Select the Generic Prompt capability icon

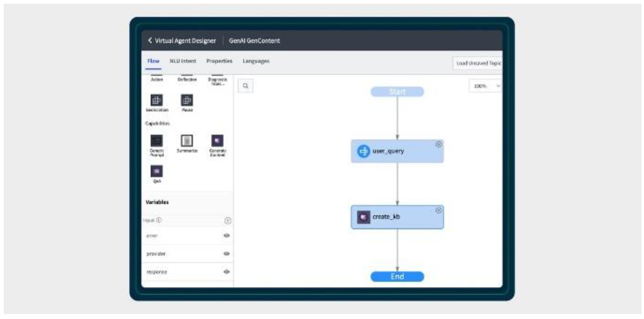(x=156, y=141)
